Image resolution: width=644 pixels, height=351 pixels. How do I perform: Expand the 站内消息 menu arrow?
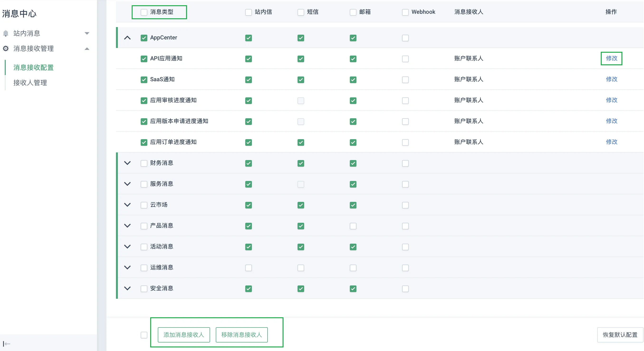click(87, 33)
